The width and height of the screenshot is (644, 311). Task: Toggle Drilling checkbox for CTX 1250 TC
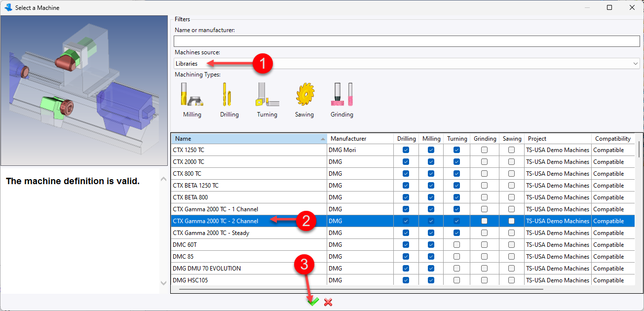pyautogui.click(x=406, y=150)
